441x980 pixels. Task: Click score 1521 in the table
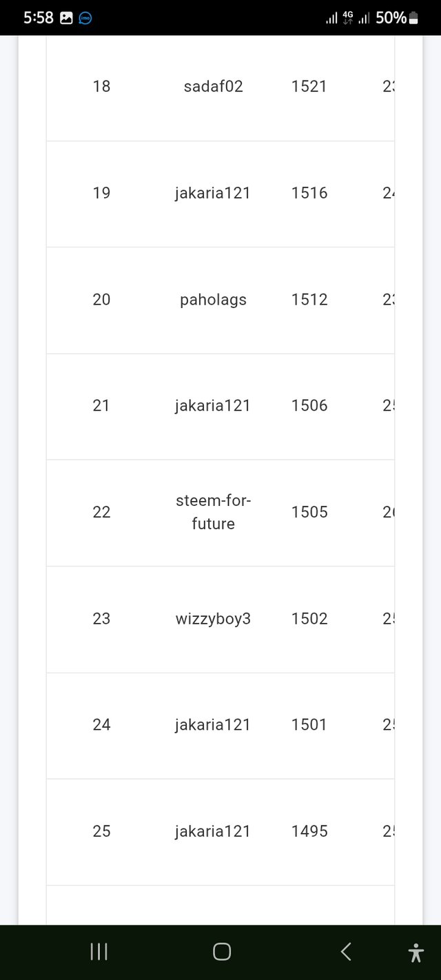(309, 86)
